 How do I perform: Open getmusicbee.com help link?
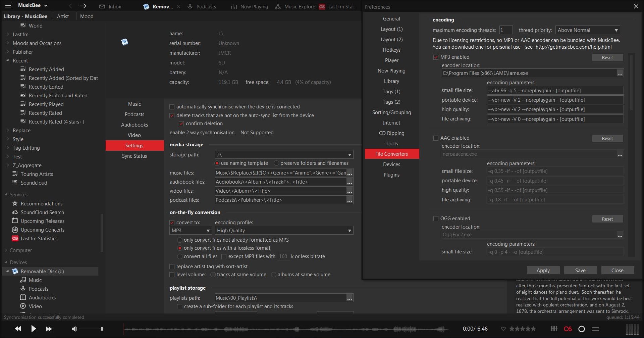tap(574, 47)
